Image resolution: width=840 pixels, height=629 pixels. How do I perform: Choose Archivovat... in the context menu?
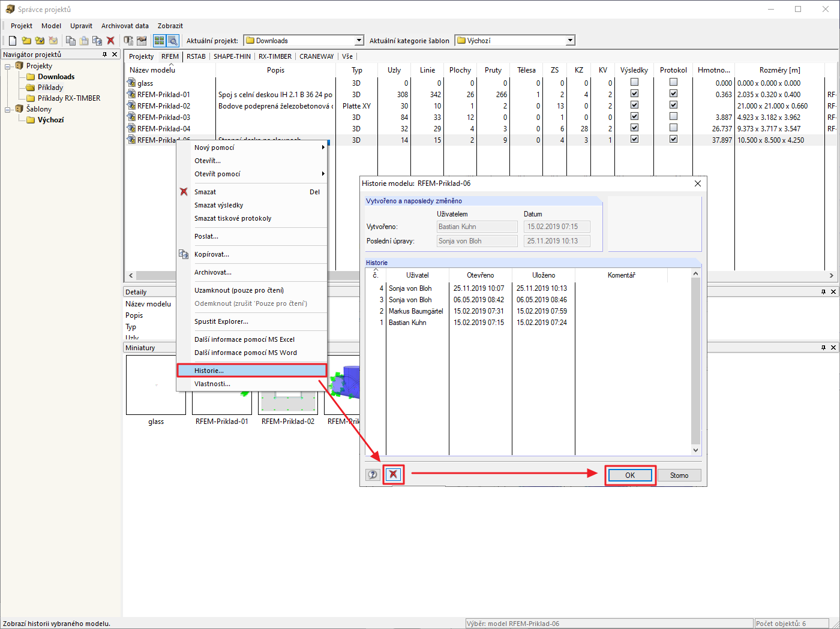(x=252, y=272)
